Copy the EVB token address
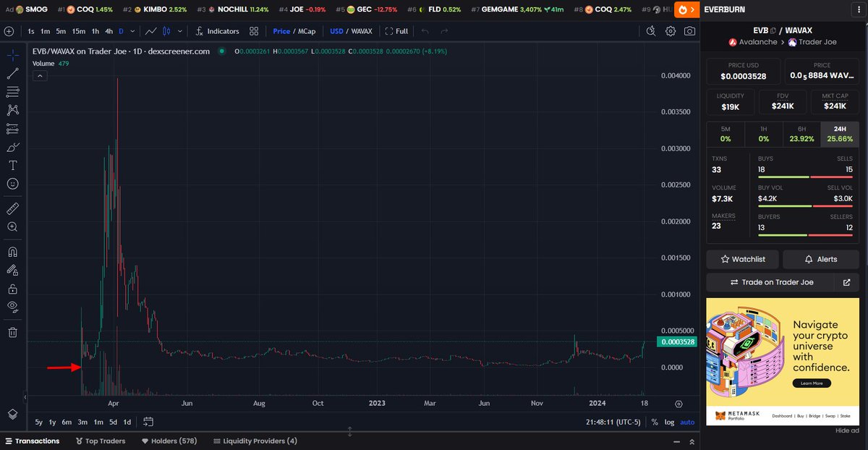This screenshot has height=450, width=868. point(773,30)
